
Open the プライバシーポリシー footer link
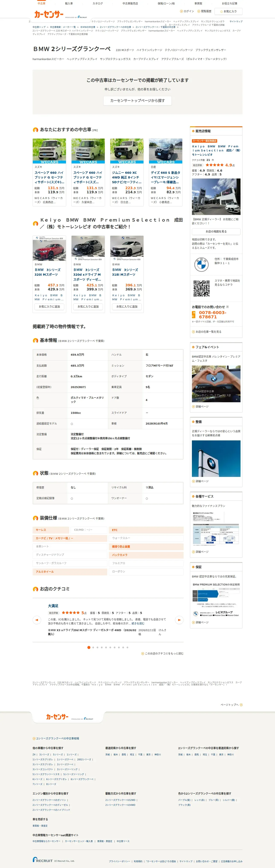[x=119, y=861]
